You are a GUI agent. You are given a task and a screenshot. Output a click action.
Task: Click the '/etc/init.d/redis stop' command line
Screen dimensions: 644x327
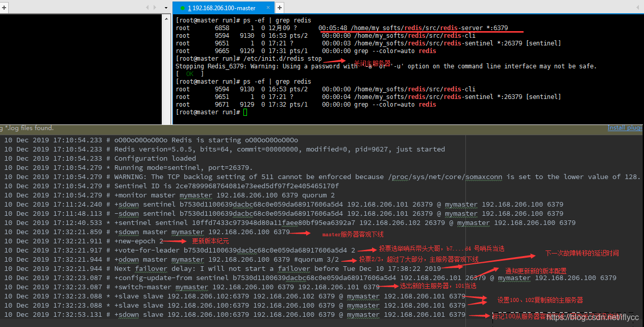tap(249, 59)
